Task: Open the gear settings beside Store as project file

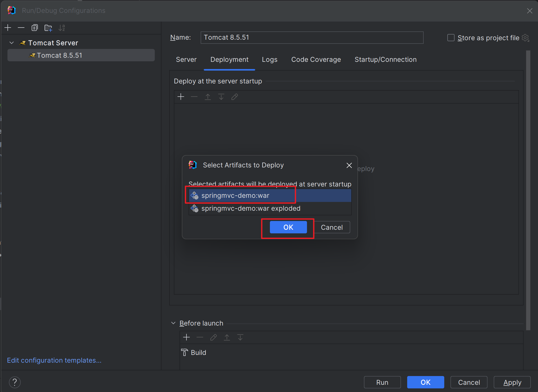Action: click(525, 38)
